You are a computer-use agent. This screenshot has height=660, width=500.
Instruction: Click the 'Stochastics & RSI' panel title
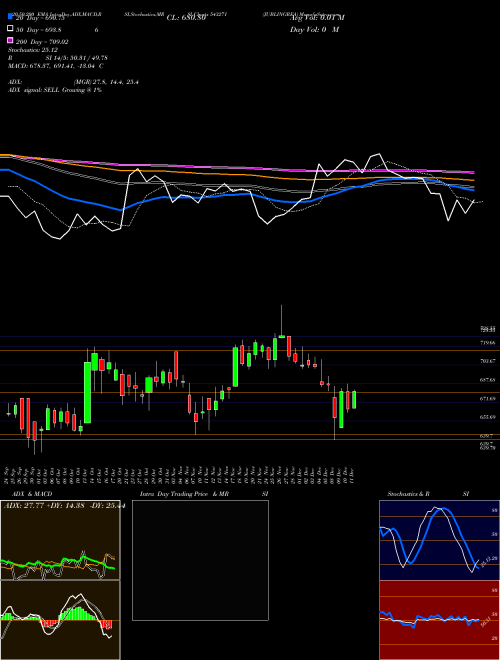(428, 494)
